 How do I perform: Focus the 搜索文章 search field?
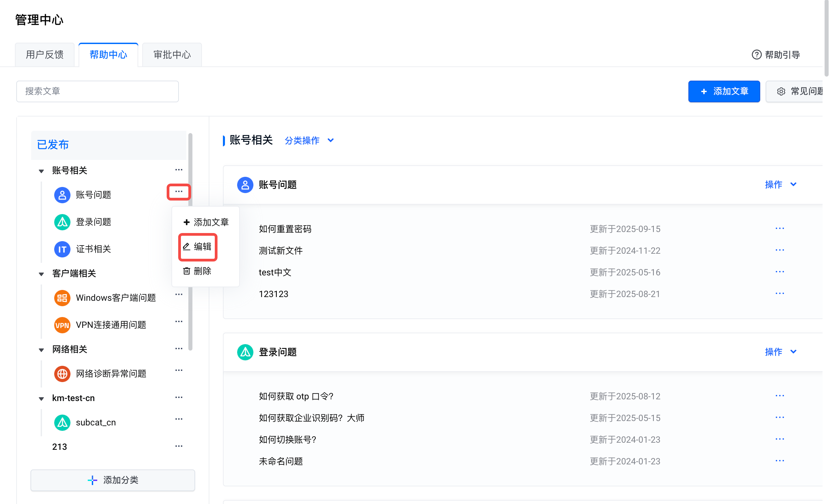pos(98,91)
